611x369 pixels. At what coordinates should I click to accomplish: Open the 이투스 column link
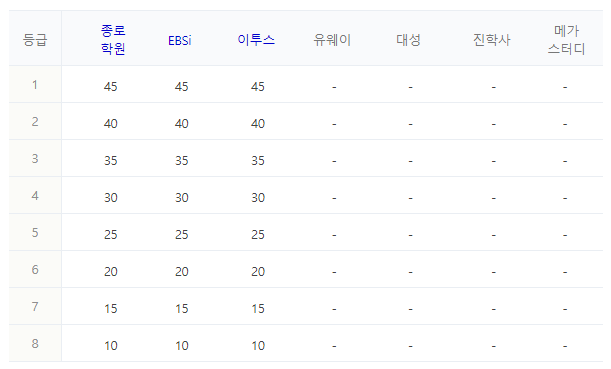click(x=256, y=40)
